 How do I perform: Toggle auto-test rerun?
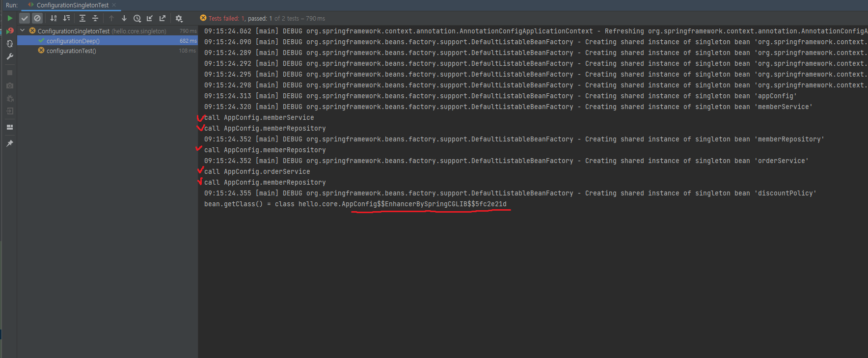[x=10, y=44]
